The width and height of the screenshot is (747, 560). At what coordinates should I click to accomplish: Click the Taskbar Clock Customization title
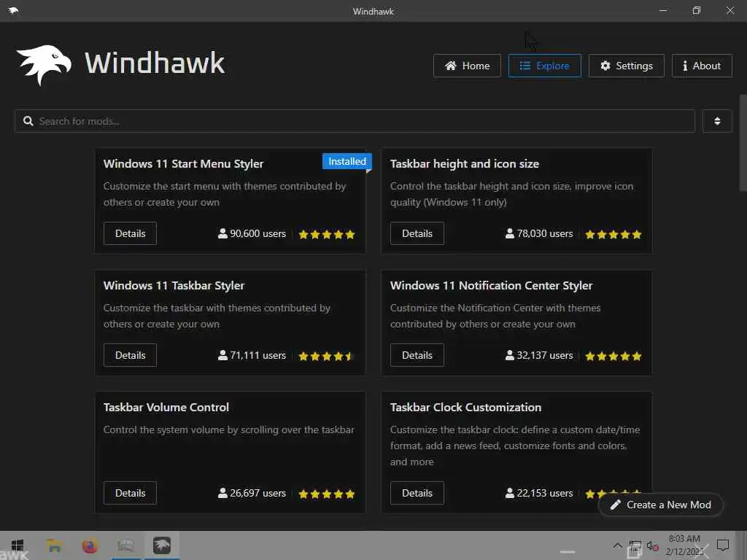coord(465,408)
